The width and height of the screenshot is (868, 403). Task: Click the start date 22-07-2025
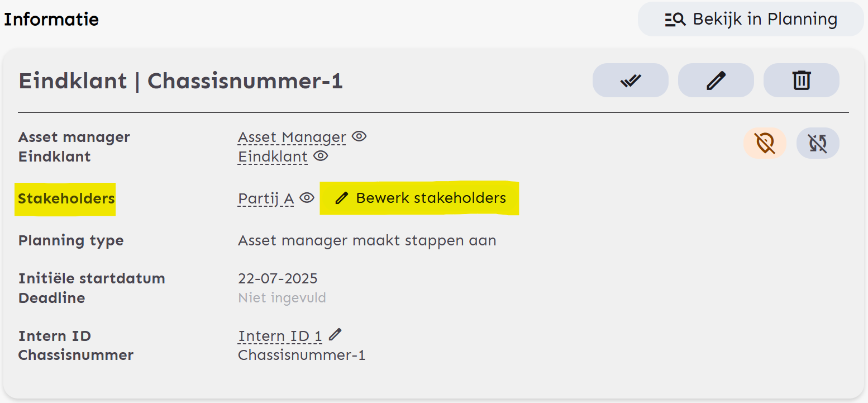coord(278,278)
